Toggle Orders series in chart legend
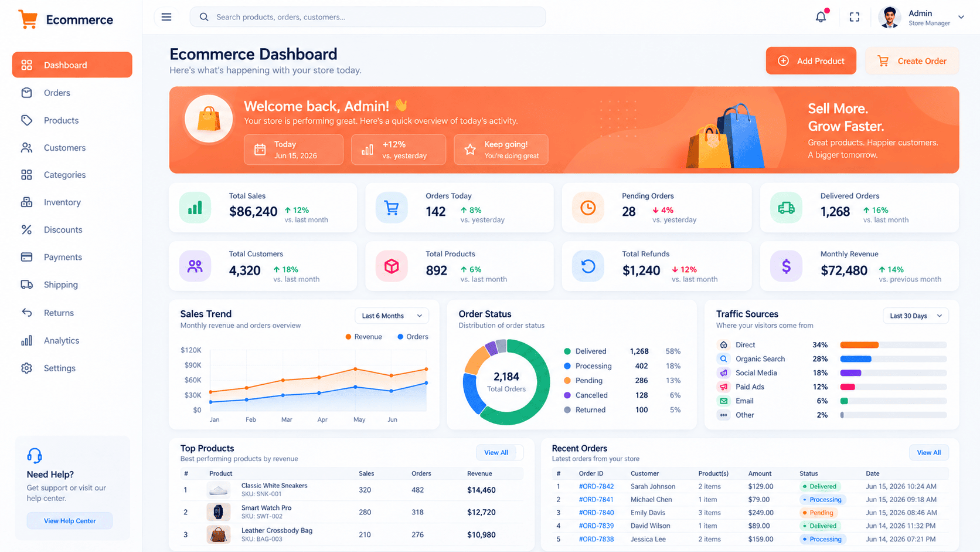 [413, 337]
